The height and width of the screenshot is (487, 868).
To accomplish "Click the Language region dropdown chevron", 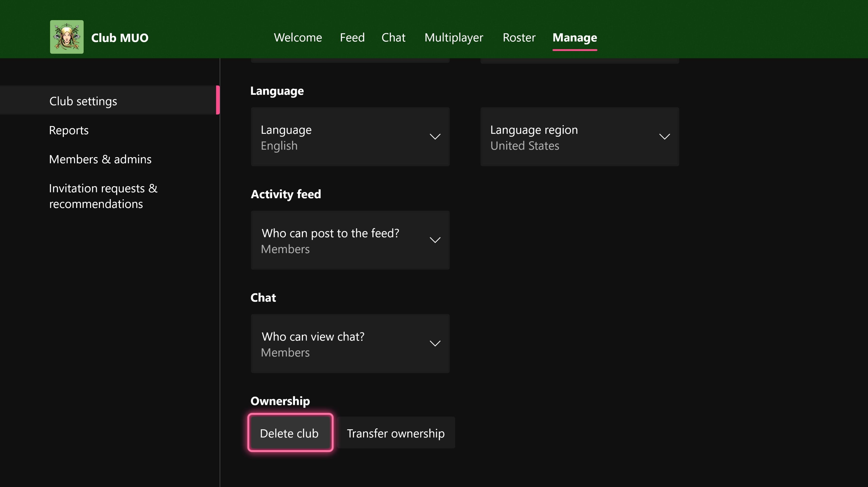I will [x=664, y=136].
